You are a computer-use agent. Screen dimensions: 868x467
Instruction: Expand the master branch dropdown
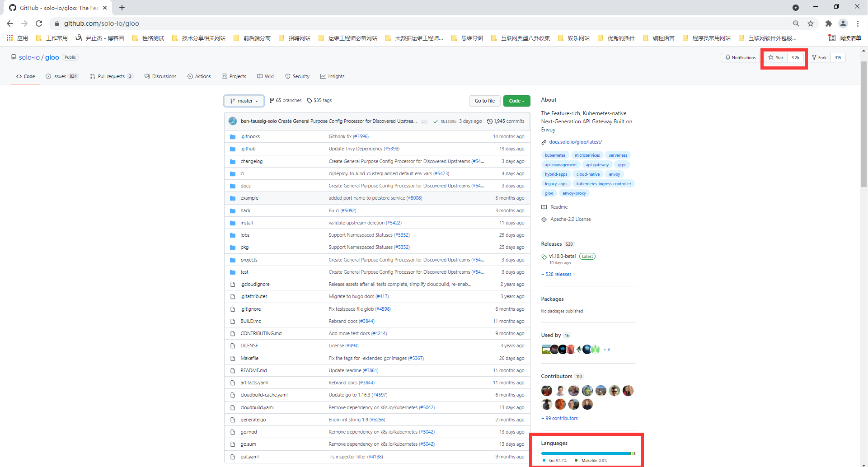point(244,101)
